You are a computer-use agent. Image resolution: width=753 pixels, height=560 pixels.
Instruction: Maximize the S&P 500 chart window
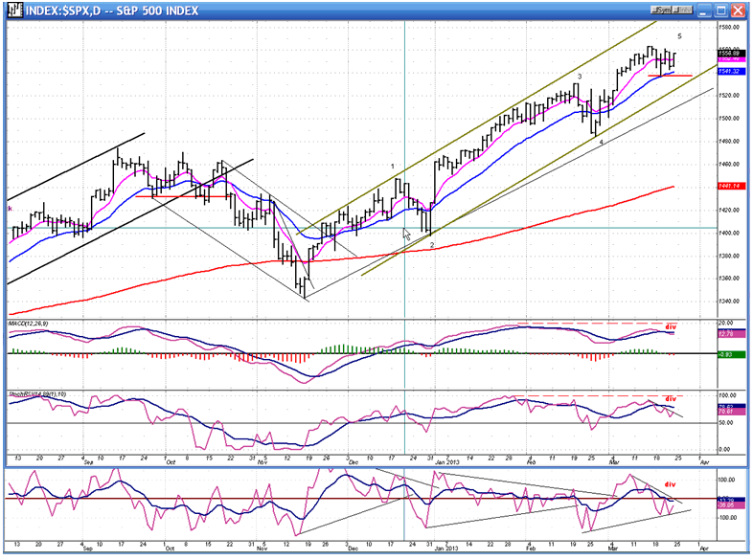pos(721,11)
